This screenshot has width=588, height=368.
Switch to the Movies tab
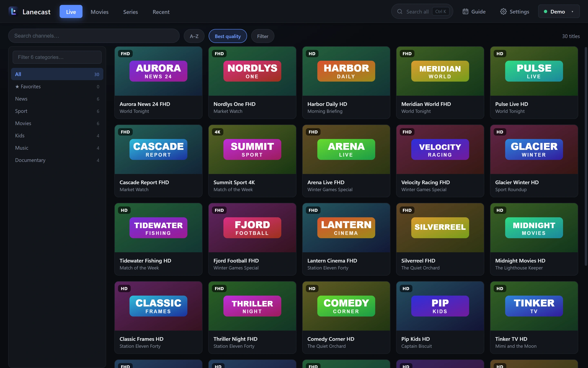(99, 12)
